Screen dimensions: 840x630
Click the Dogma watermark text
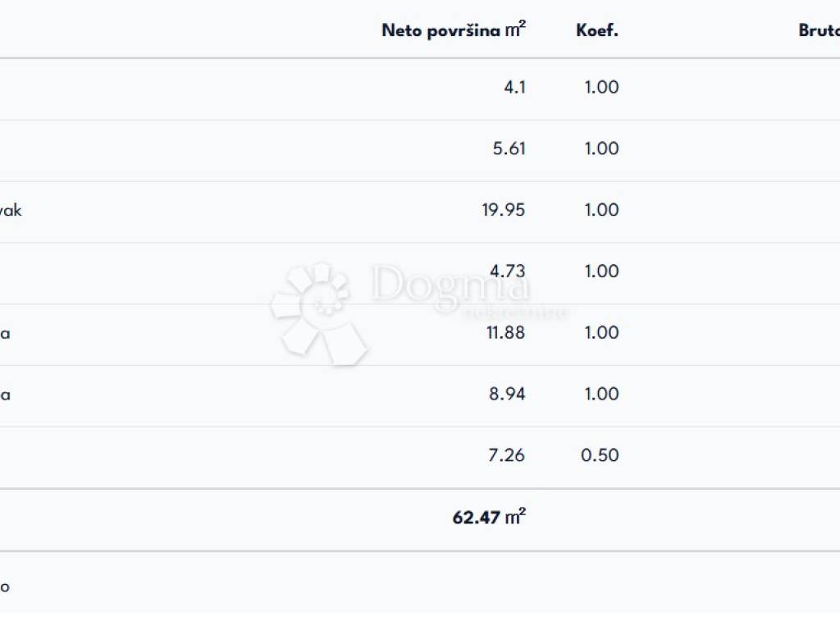tap(451, 286)
